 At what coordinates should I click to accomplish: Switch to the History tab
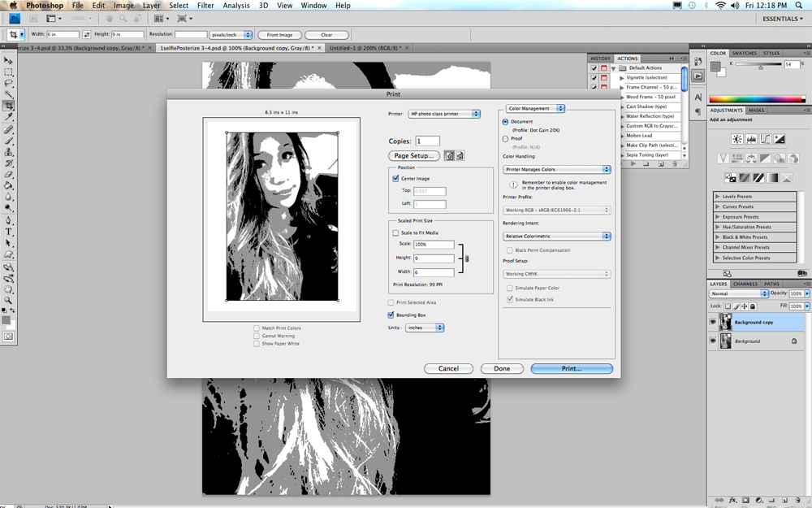[601, 59]
